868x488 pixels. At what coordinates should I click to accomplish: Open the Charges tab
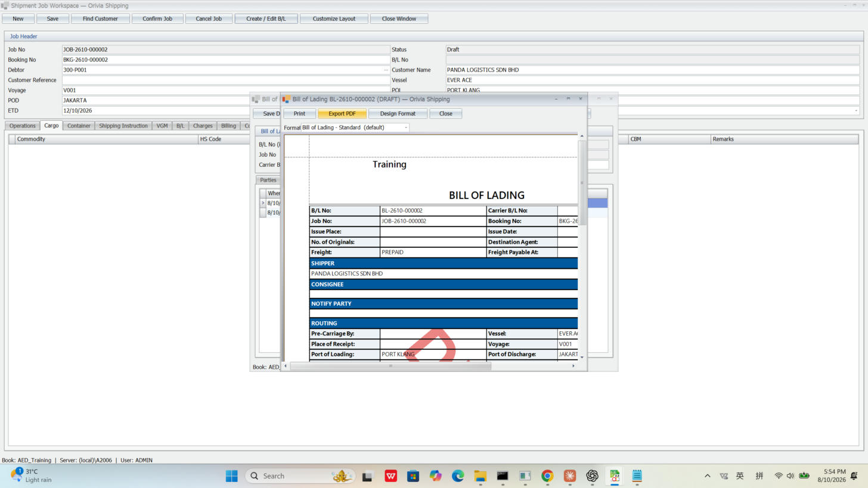[x=203, y=126]
